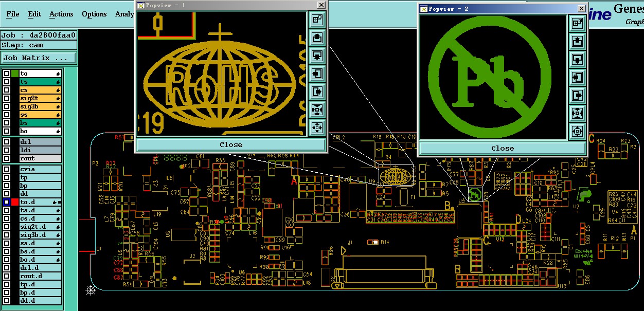Select the rout.d layer name
The width and height of the screenshot is (644, 311).
[x=41, y=276]
